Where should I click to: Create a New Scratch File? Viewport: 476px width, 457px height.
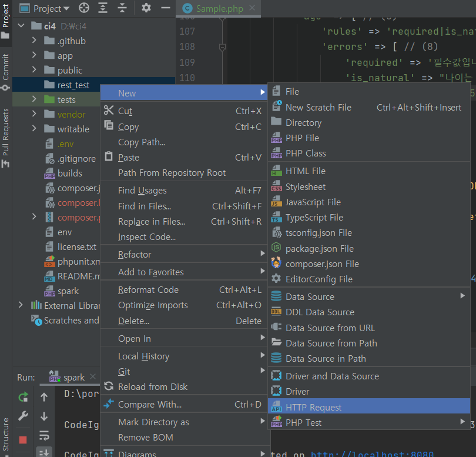coord(369,107)
